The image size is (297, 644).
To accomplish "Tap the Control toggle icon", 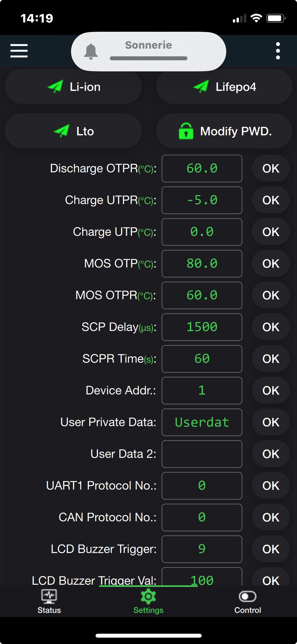I will click(247, 596).
